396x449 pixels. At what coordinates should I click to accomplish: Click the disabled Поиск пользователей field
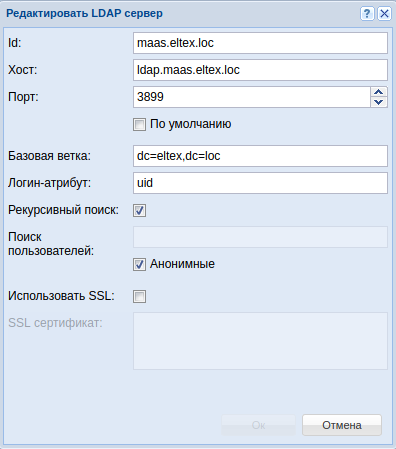pos(260,237)
